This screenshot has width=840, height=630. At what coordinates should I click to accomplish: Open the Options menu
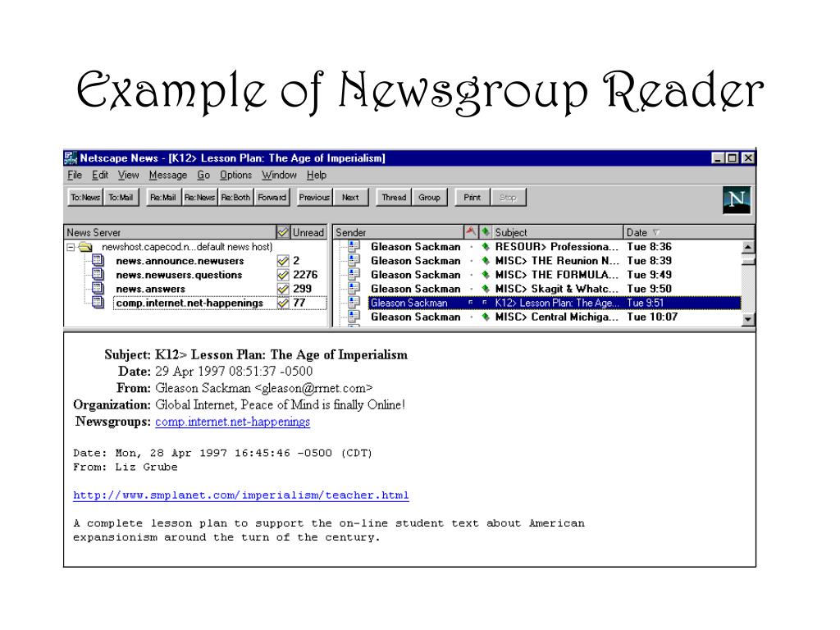point(235,176)
